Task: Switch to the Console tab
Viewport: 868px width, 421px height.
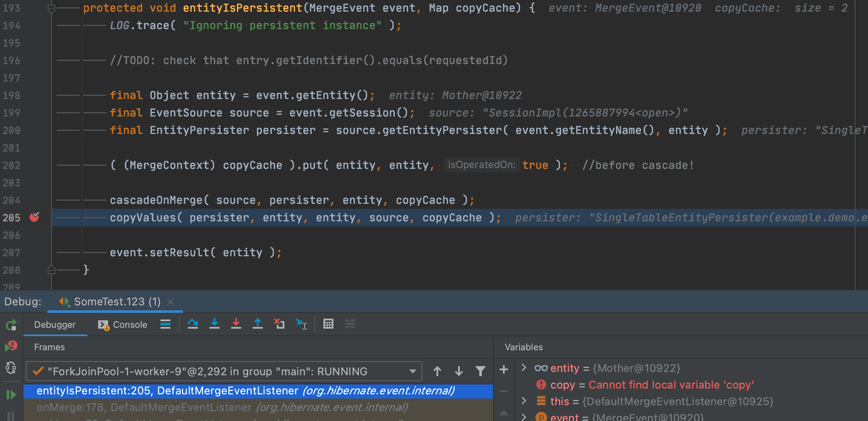Action: point(123,324)
